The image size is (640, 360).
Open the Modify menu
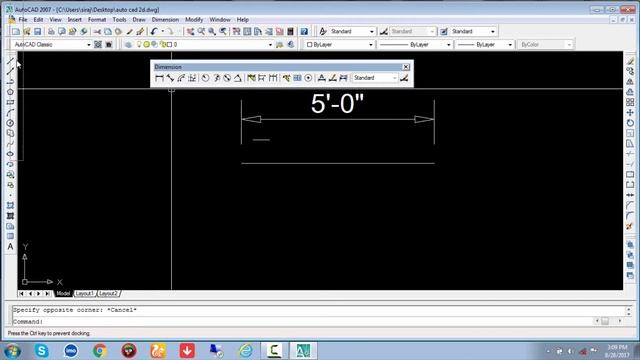194,20
